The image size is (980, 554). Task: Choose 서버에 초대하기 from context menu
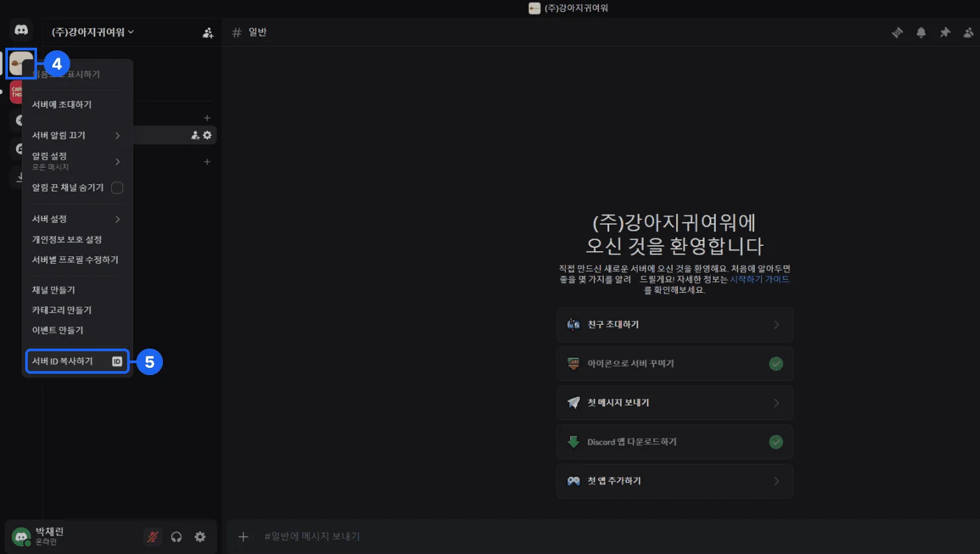coord(77,105)
